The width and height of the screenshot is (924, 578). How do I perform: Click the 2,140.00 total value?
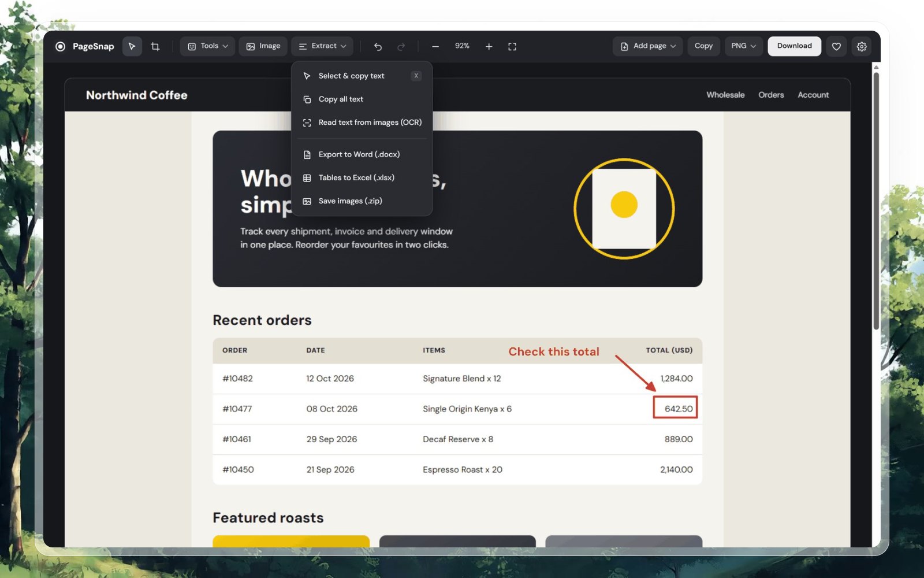tap(676, 470)
